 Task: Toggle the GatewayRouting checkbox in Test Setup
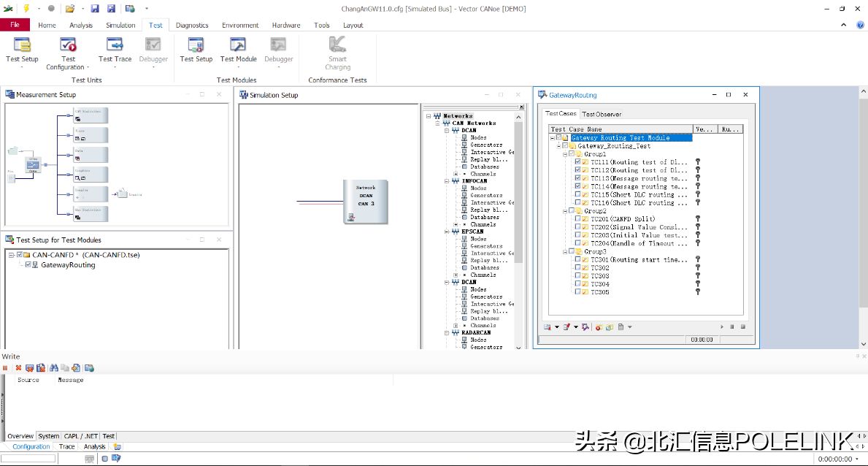coord(28,265)
